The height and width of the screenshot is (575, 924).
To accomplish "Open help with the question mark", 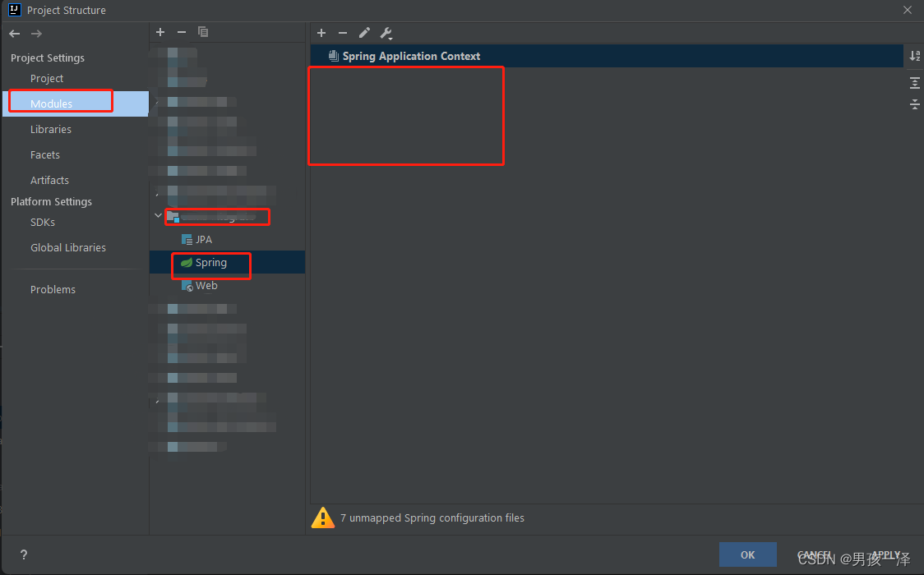I will pyautogui.click(x=24, y=554).
